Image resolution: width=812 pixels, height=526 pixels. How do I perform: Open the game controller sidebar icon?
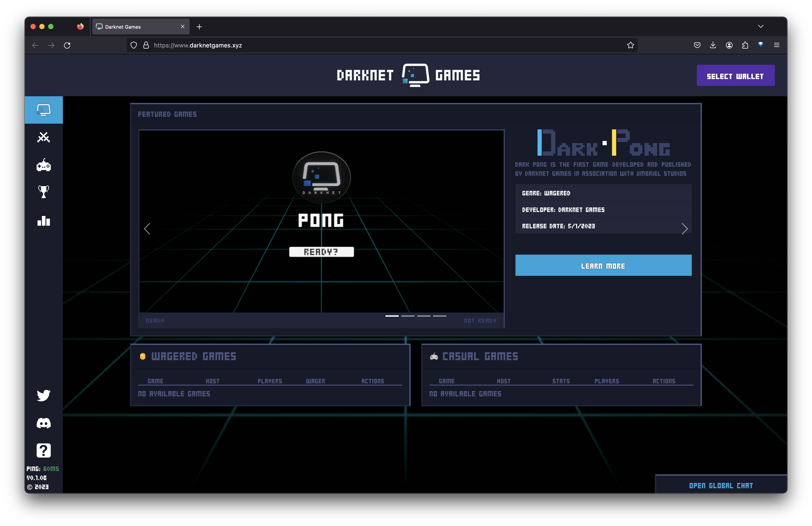[x=44, y=165]
